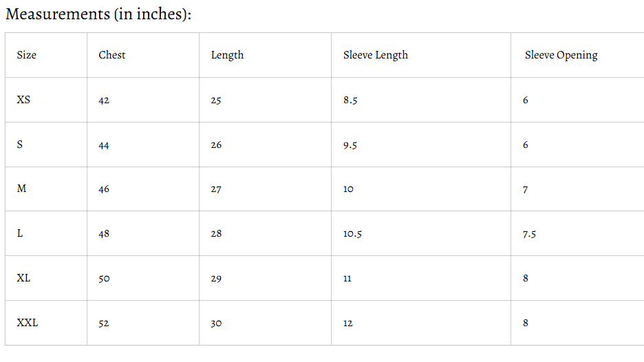Select the L size row label
Image resolution: width=644 pixels, height=362 pixels.
pyautogui.click(x=20, y=233)
